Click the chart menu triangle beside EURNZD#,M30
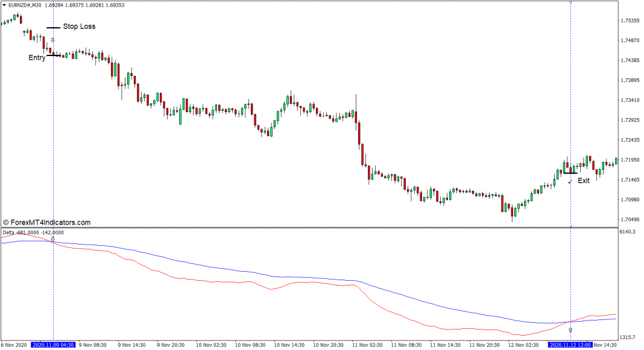 (x=4, y=5)
